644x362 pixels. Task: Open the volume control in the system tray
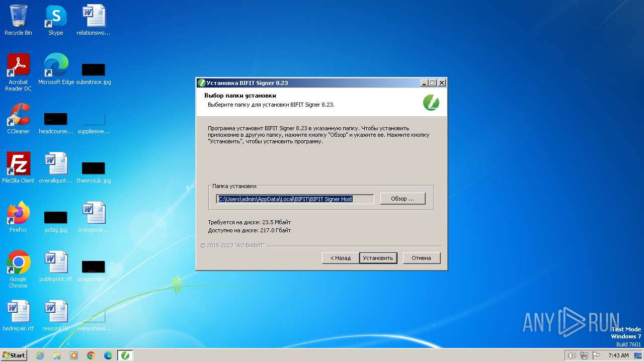pyautogui.click(x=572, y=355)
